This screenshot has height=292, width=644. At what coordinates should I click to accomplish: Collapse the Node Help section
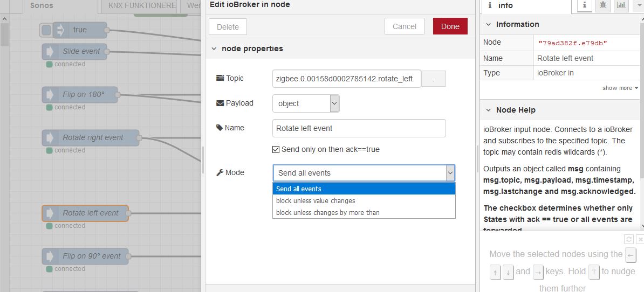pos(488,110)
